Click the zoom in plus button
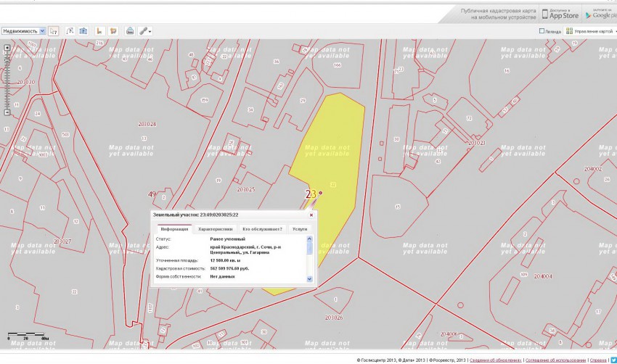This screenshot has width=617, height=364. click(7, 49)
